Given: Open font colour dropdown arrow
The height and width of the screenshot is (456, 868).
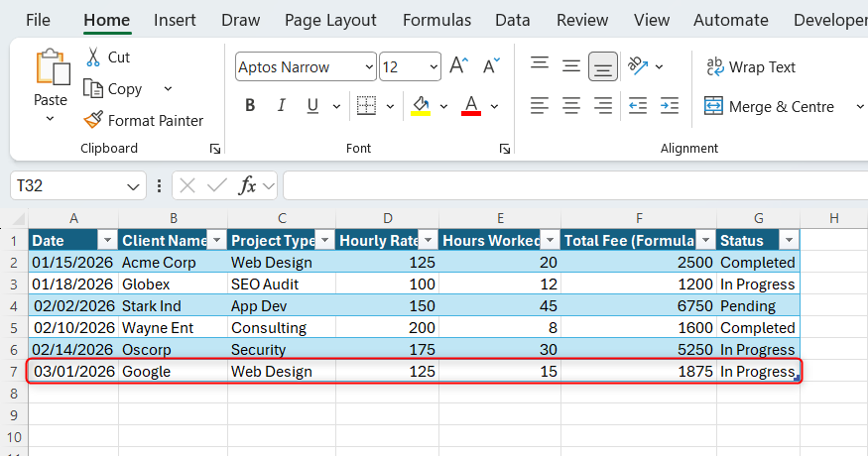Looking at the screenshot, I should [494, 106].
